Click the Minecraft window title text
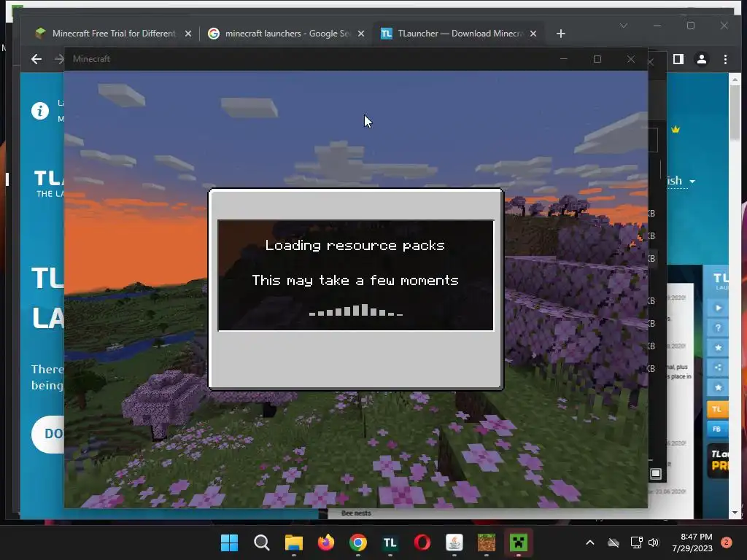This screenshot has height=560, width=747. [x=91, y=59]
